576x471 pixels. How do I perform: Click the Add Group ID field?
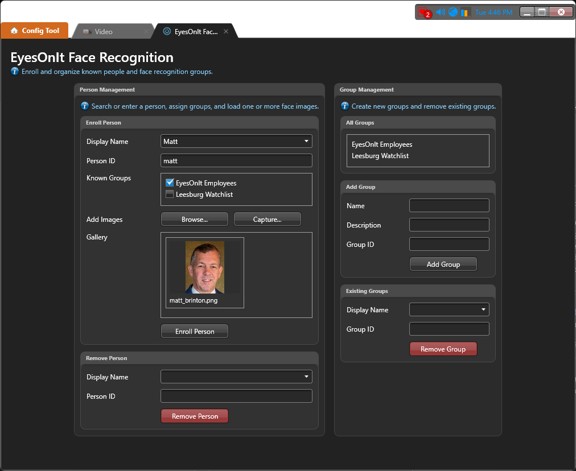pyautogui.click(x=449, y=244)
